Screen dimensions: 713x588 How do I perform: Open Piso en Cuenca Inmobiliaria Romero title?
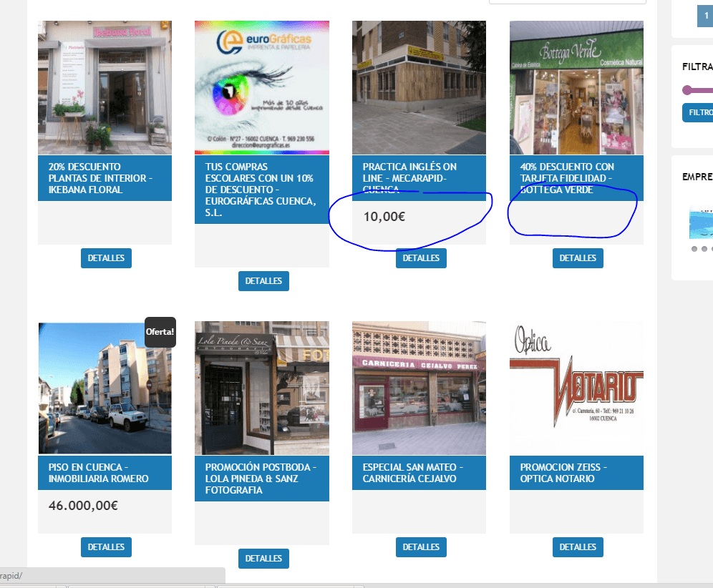pos(98,473)
